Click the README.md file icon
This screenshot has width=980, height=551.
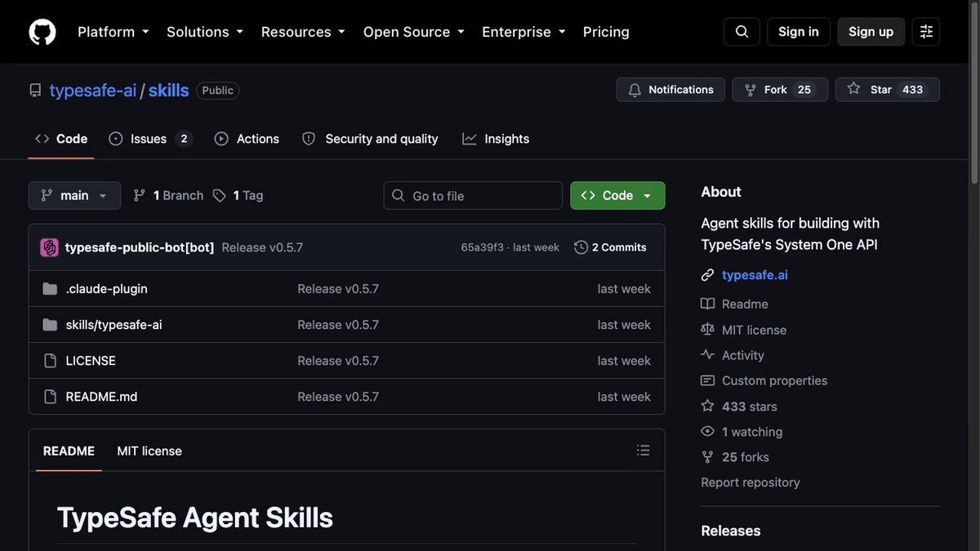tap(50, 397)
